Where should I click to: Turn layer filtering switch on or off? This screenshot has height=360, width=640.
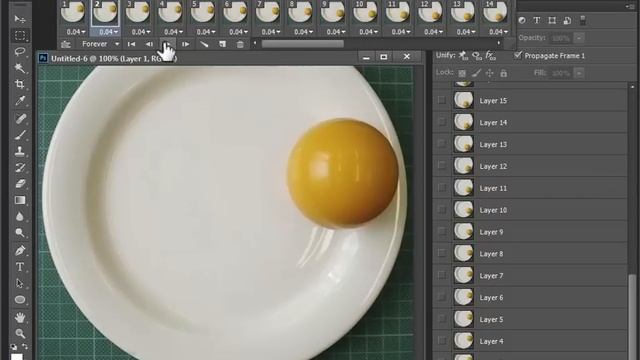coord(583,20)
